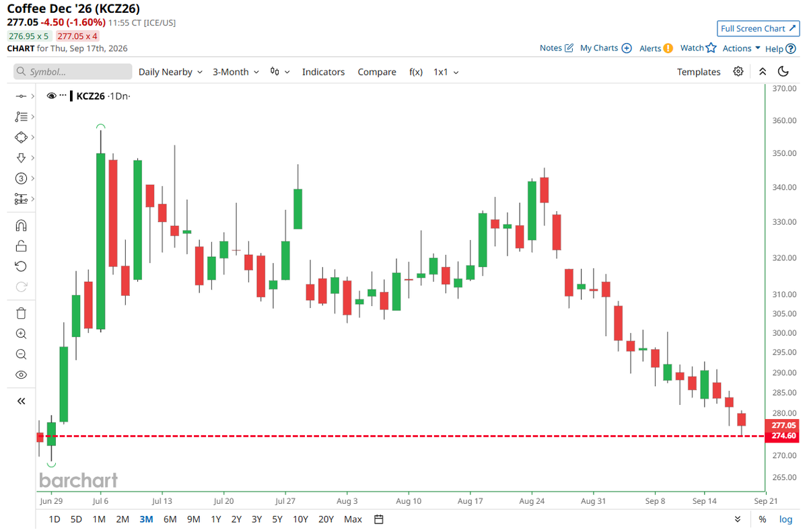Open Notes link

click(556, 48)
